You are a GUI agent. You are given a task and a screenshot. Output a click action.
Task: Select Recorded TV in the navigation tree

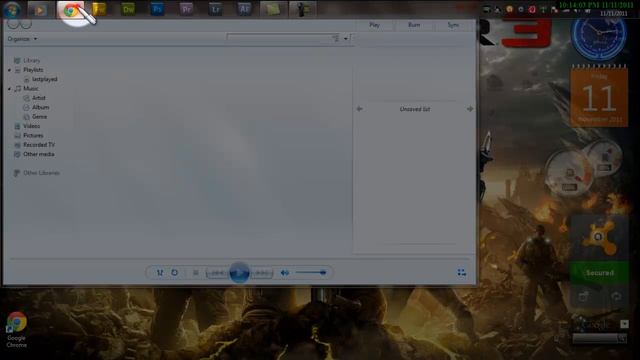[39, 145]
